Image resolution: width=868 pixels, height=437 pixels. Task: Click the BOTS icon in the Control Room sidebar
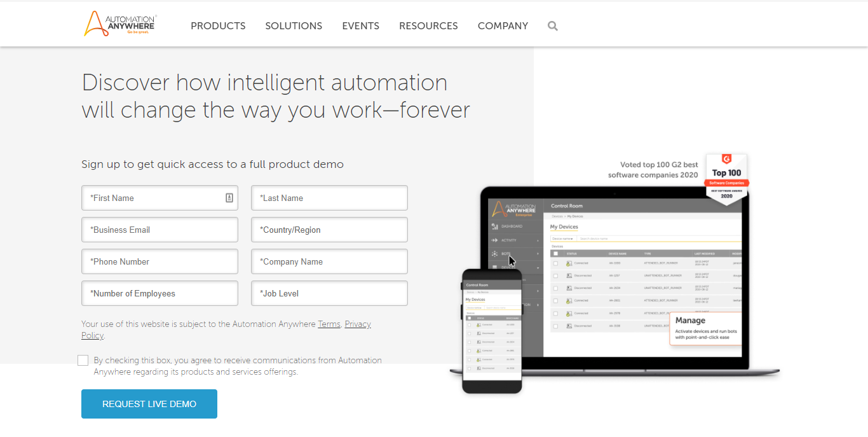coord(494,253)
